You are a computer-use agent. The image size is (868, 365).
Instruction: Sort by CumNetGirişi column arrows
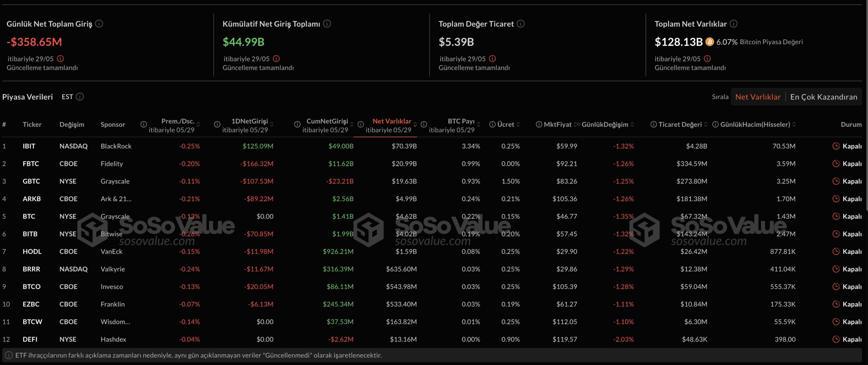pos(352,124)
